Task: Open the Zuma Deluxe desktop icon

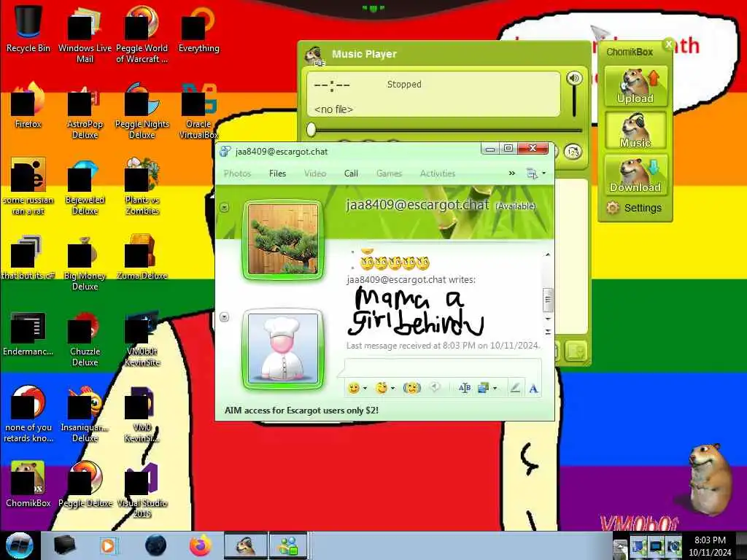Action: pyautogui.click(x=142, y=256)
